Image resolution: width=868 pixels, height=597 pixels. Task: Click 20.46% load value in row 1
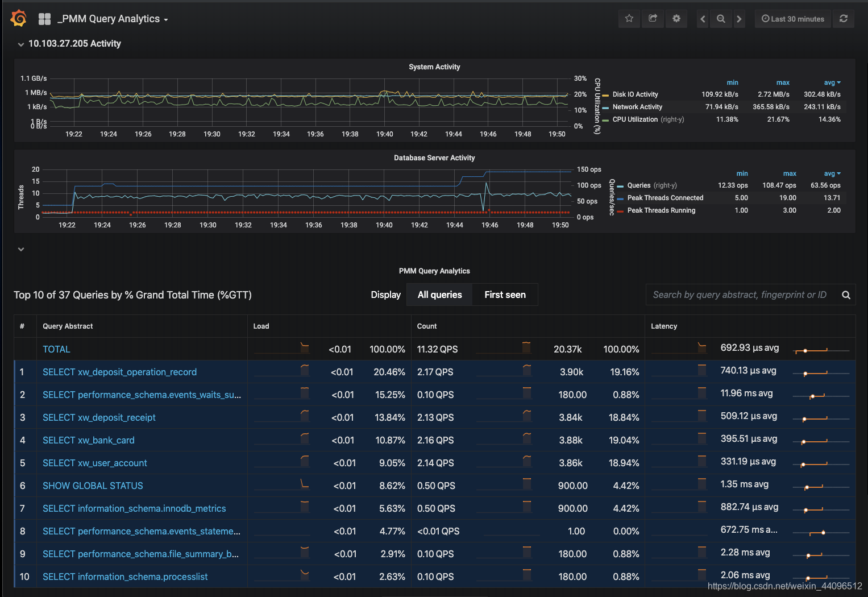click(389, 372)
